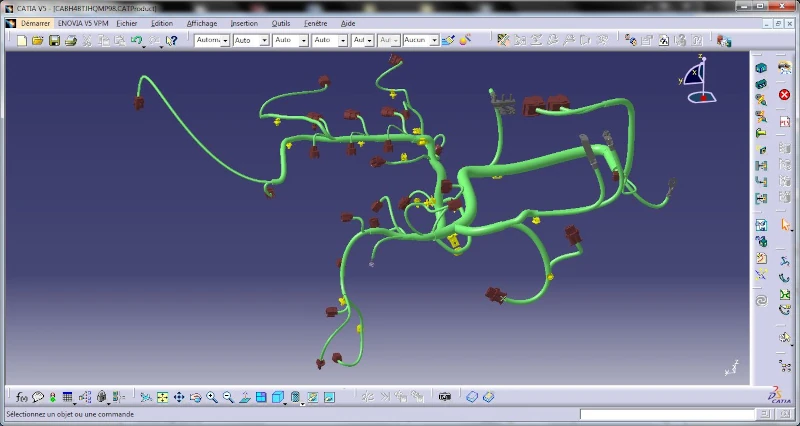Click the New document icon
Image resolution: width=800 pixels, height=426 pixels.
tap(22, 41)
